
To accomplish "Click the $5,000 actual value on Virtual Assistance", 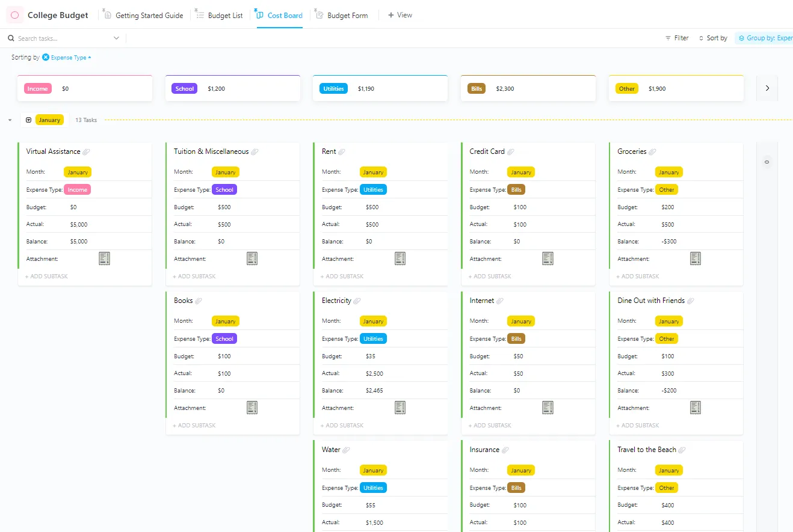I will click(79, 224).
